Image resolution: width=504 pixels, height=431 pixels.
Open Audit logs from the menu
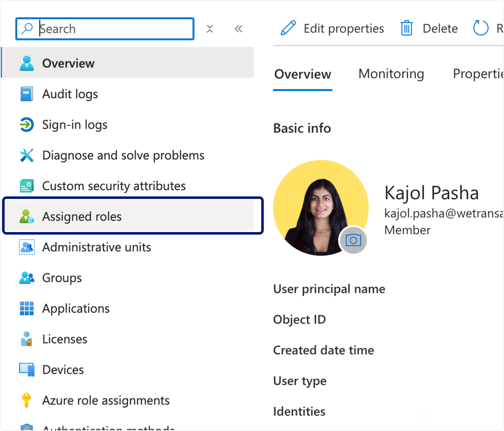[128, 94]
